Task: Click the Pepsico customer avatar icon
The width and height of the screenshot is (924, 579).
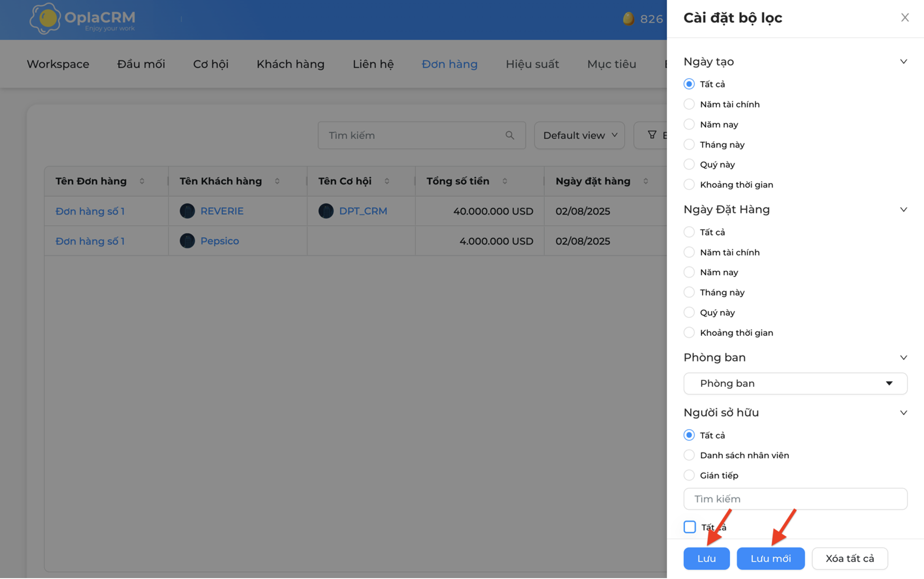Action: pyautogui.click(x=187, y=241)
